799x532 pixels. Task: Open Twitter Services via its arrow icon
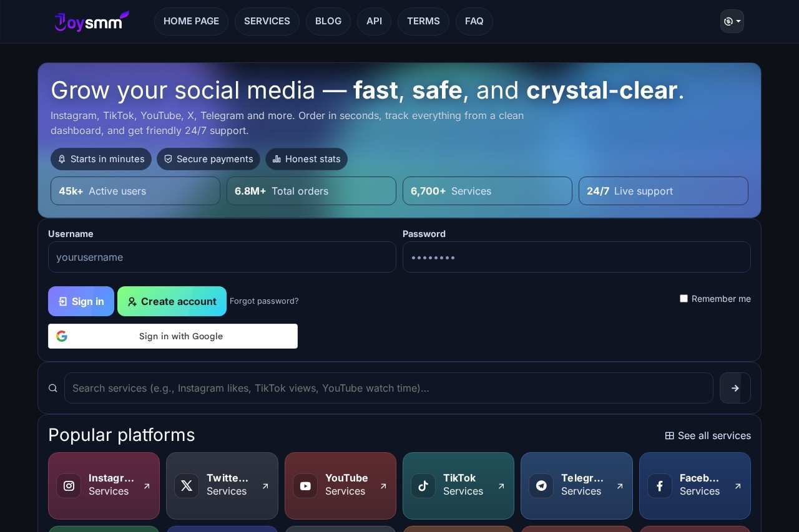(x=265, y=486)
